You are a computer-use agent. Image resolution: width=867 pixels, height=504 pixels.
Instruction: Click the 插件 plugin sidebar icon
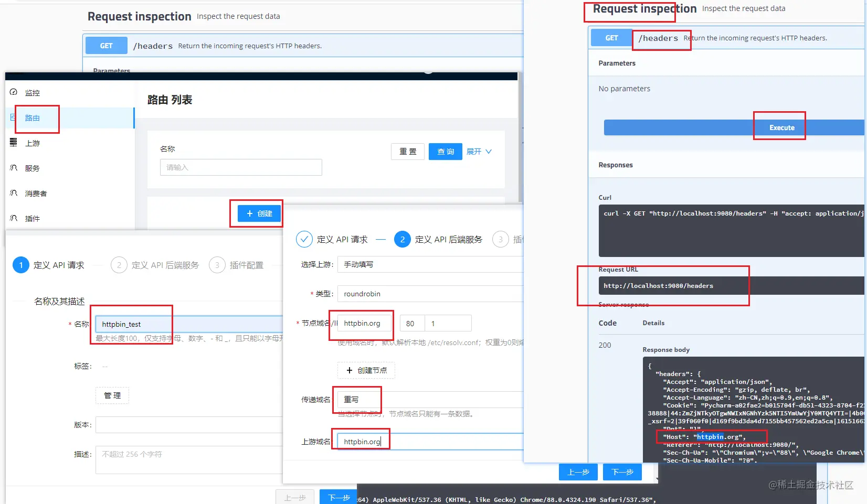coord(14,218)
